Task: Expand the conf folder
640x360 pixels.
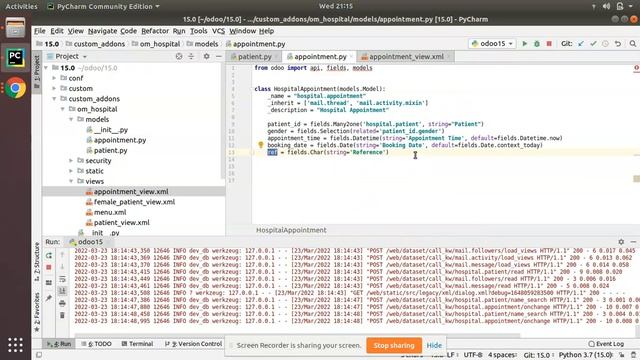Action: (54, 78)
